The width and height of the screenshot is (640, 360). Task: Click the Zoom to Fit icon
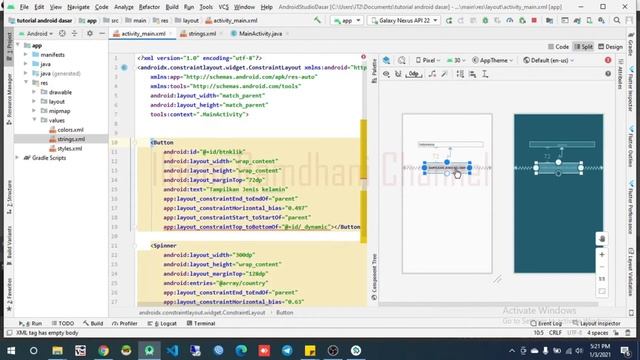pyautogui.click(x=602, y=292)
